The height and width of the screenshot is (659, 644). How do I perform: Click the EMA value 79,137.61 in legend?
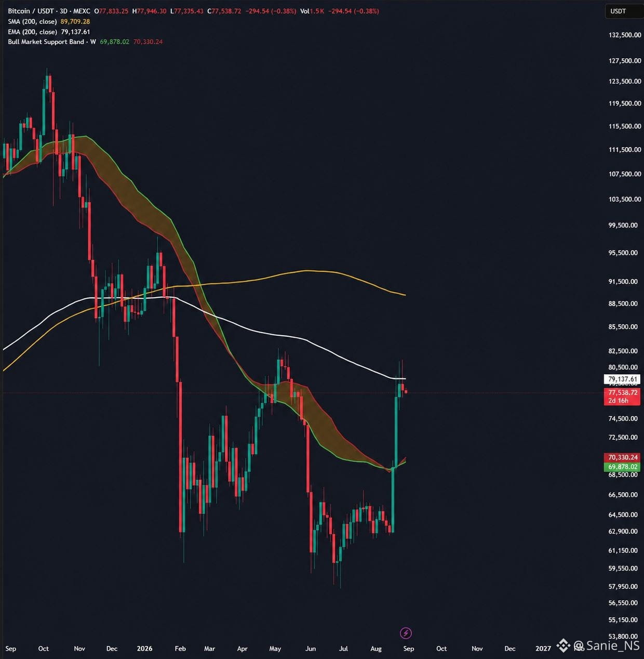tap(75, 32)
